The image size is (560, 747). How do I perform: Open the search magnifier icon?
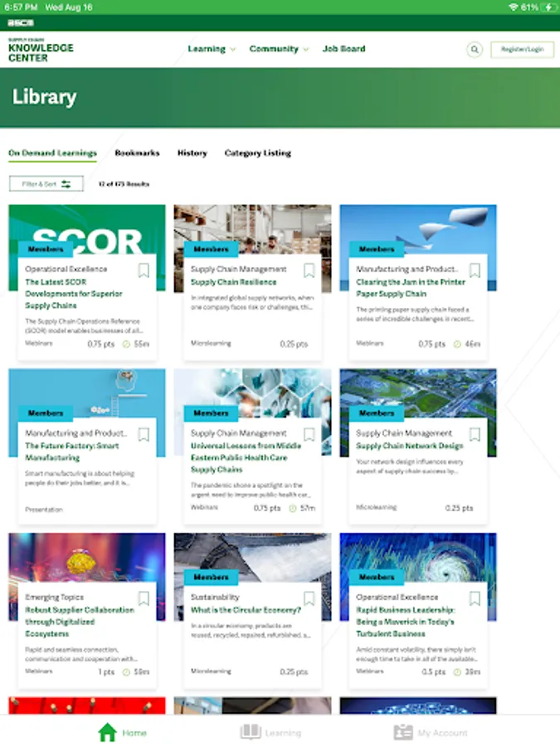pos(475,49)
